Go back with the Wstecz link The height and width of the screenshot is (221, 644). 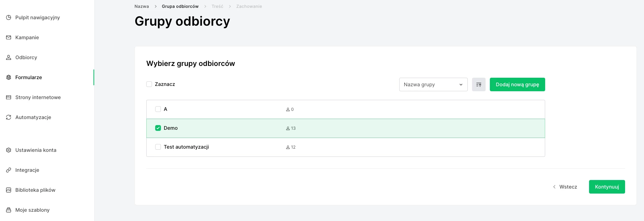[x=565, y=187]
